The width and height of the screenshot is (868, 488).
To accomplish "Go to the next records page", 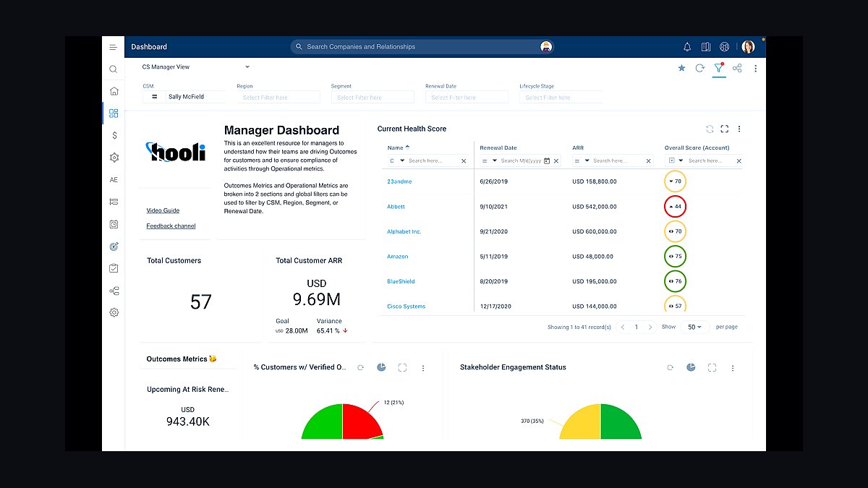I will coord(650,327).
